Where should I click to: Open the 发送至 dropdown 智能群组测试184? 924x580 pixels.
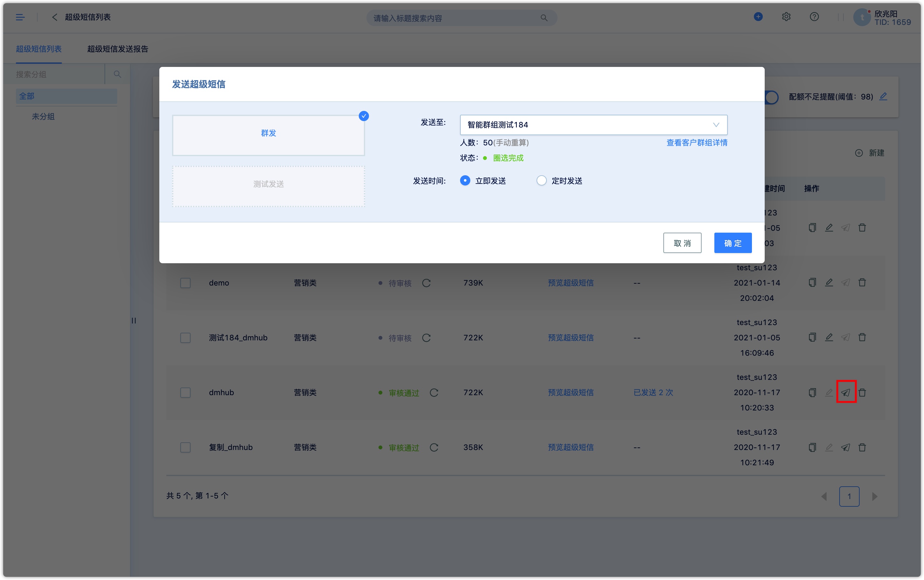(x=594, y=125)
